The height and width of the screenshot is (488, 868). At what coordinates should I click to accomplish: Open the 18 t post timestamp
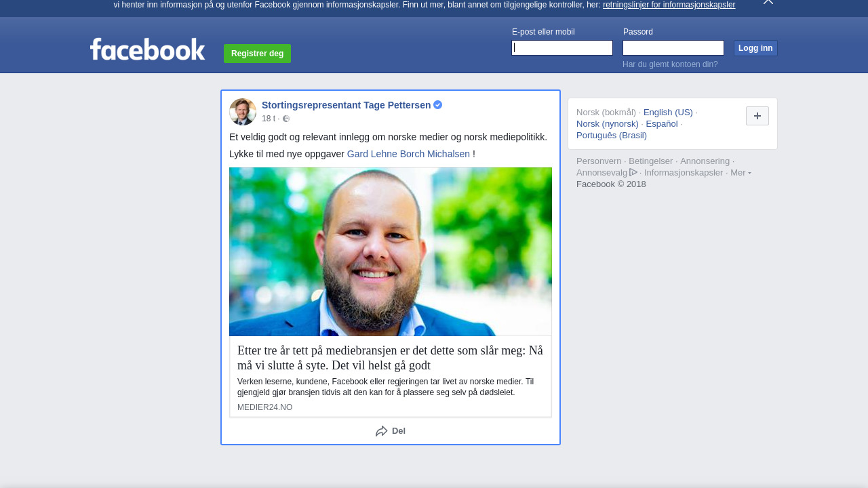click(269, 119)
